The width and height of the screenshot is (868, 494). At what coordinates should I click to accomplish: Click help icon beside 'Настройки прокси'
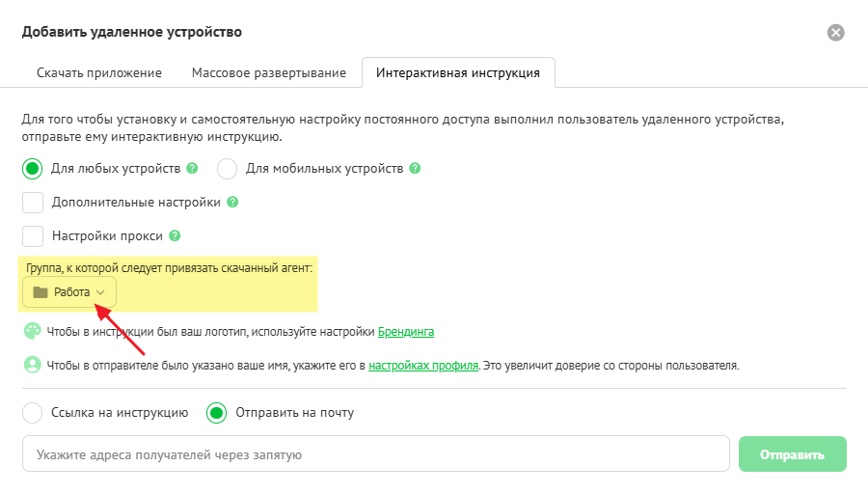[175, 235]
